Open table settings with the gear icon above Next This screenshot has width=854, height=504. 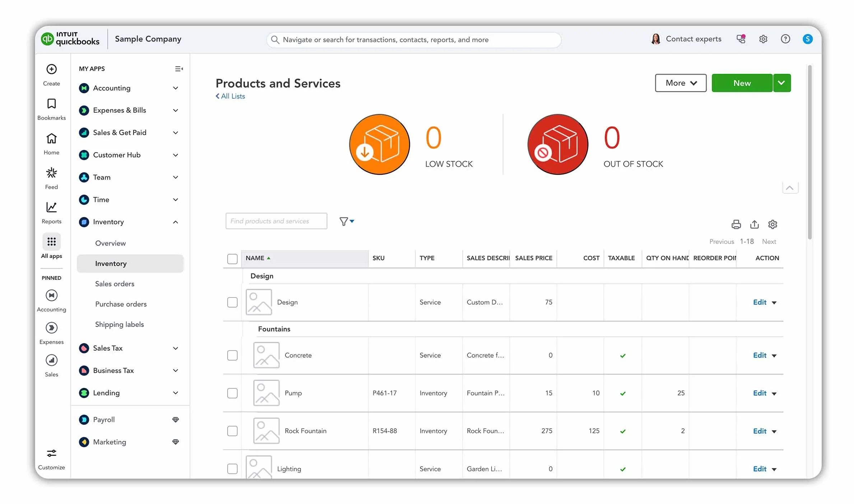pos(773,224)
